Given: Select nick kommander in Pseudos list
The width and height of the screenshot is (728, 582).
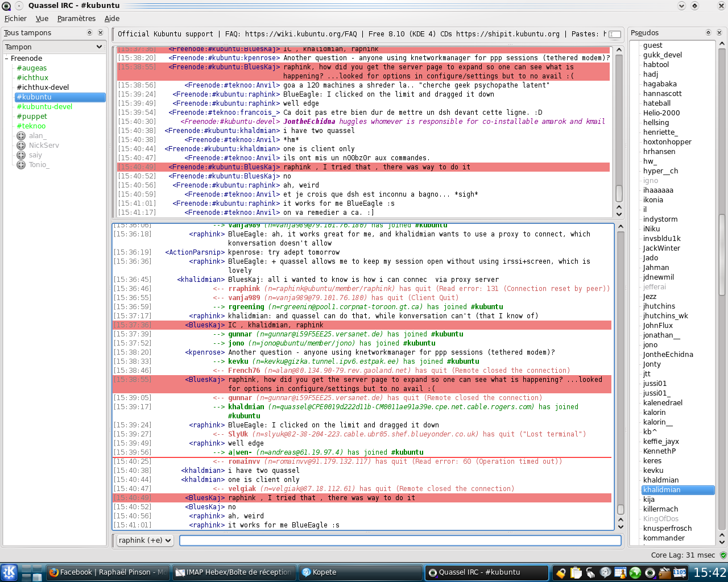Looking at the screenshot, I should 664,538.
